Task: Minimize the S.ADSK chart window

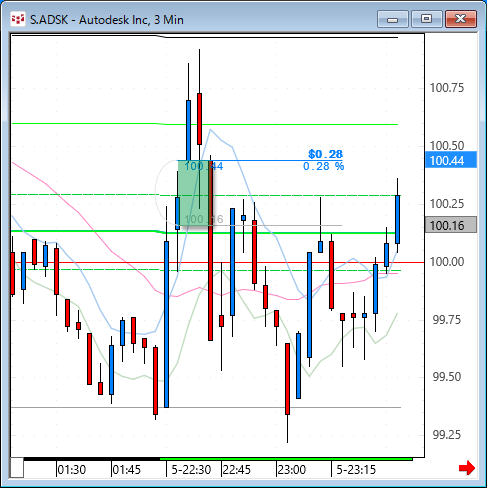Action: click(x=393, y=19)
